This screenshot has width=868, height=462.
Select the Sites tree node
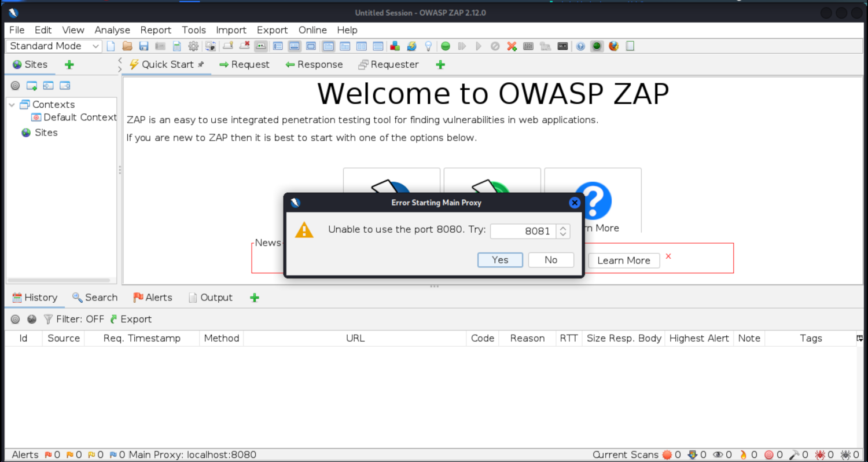pyautogui.click(x=40, y=132)
